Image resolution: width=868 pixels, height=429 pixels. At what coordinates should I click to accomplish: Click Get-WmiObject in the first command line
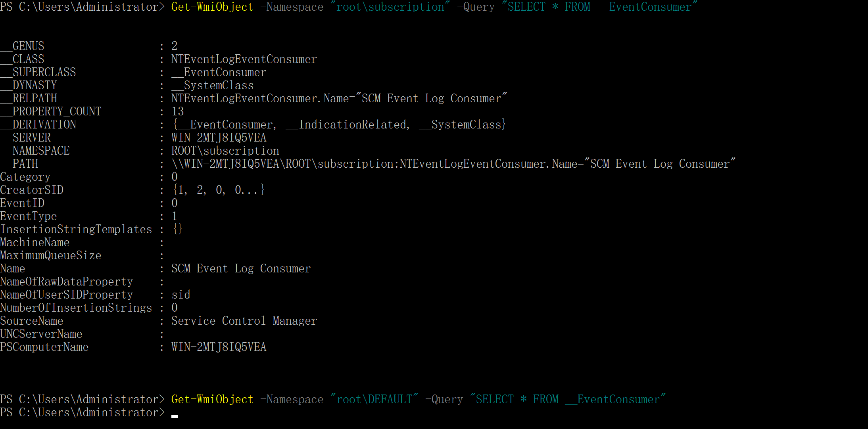[212, 7]
